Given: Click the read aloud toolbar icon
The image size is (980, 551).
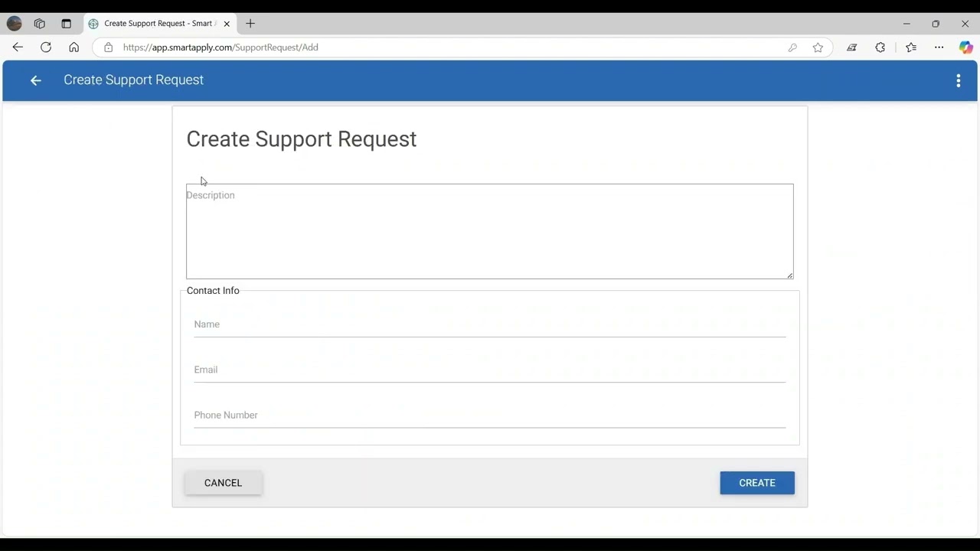Looking at the screenshot, I should pyautogui.click(x=851, y=47).
